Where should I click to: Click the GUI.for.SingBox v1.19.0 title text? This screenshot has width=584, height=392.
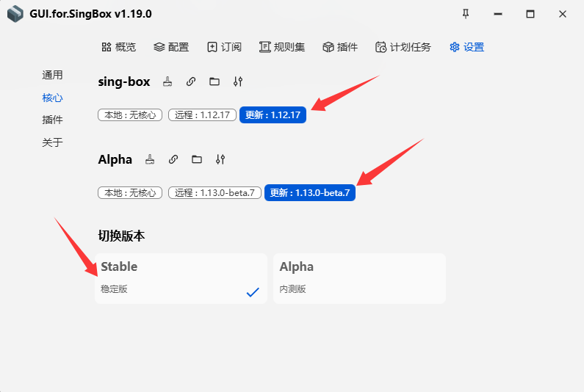click(x=90, y=14)
